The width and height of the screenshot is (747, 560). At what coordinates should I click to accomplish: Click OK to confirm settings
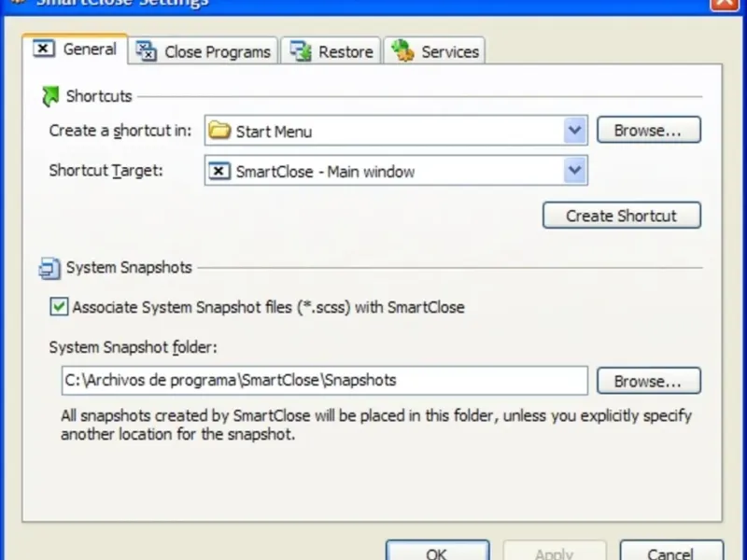[437, 552]
